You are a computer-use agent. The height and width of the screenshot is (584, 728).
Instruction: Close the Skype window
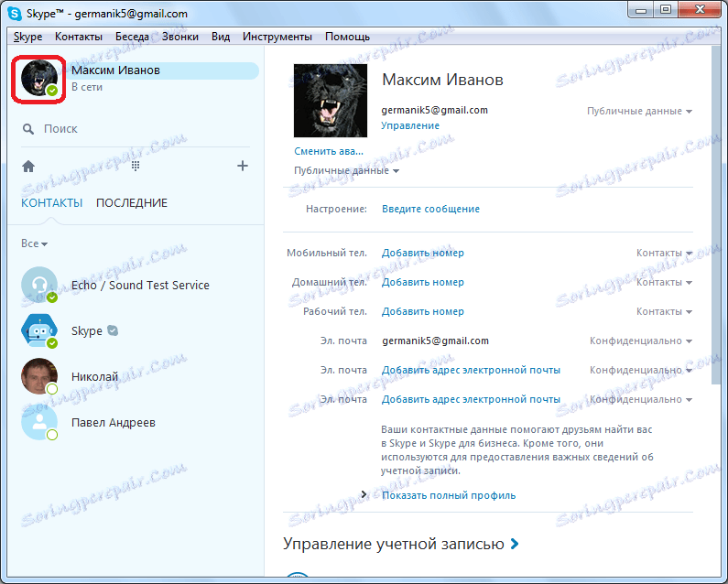click(699, 10)
